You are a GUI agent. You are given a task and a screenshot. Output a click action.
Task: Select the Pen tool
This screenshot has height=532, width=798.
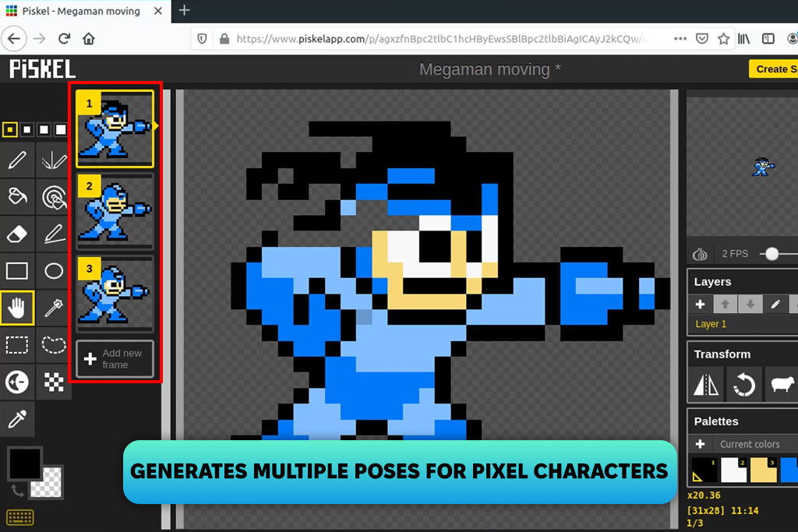[x=17, y=160]
